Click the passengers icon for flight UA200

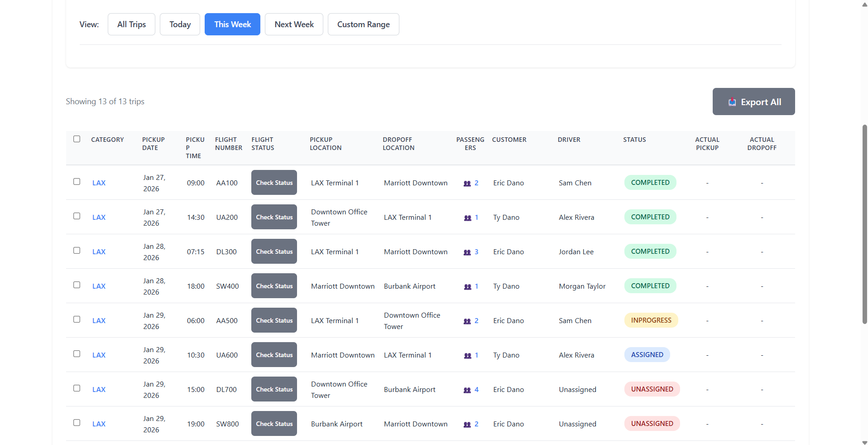coord(467,218)
